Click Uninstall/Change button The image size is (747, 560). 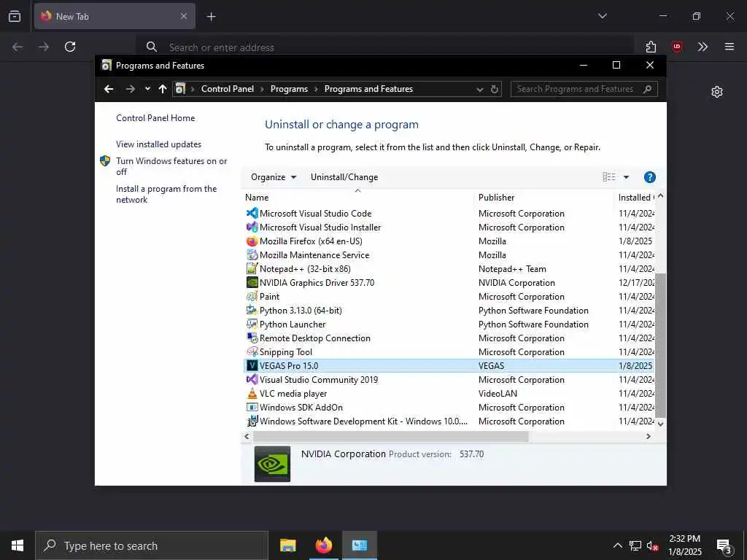pyautogui.click(x=344, y=177)
